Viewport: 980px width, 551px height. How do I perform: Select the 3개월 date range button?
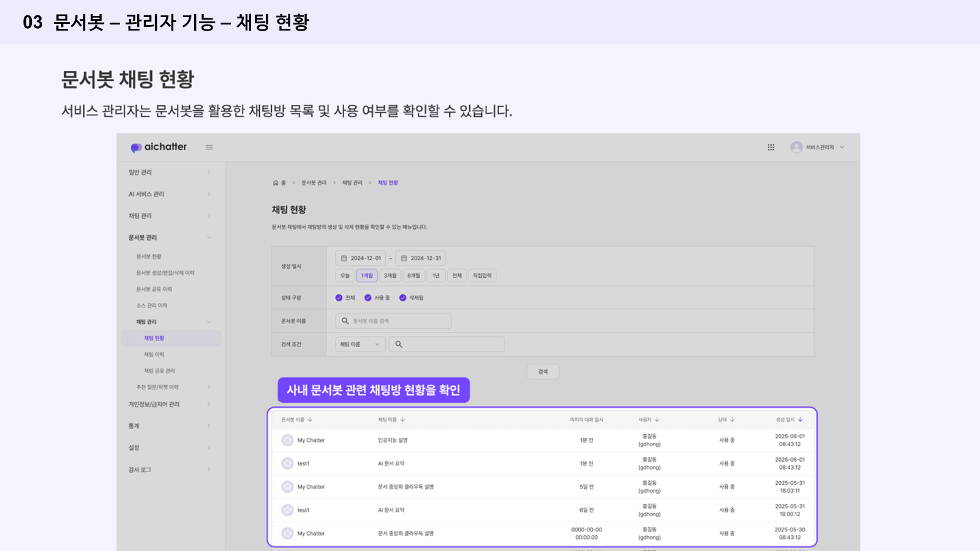[390, 276]
